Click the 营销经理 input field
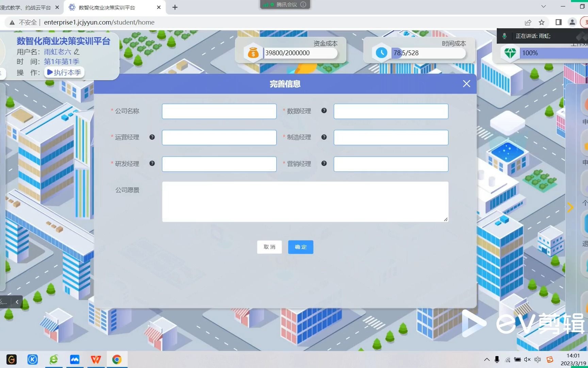This screenshot has width=588, height=368. point(391,164)
